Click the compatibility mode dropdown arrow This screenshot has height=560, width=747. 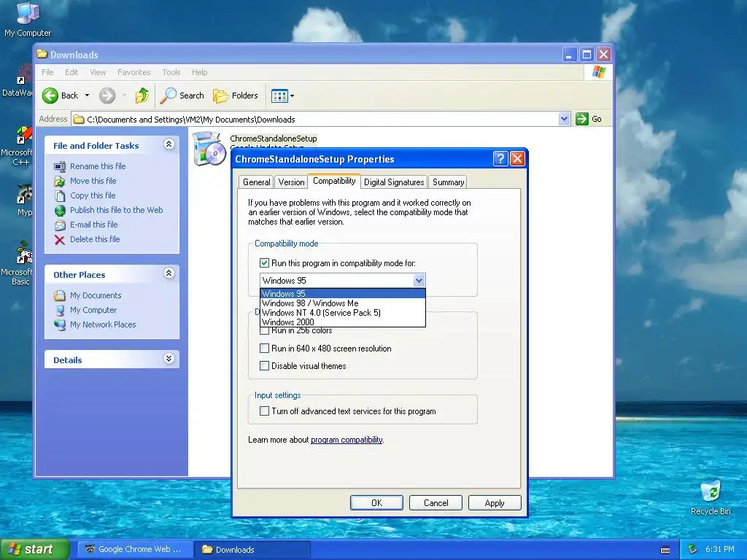(419, 281)
